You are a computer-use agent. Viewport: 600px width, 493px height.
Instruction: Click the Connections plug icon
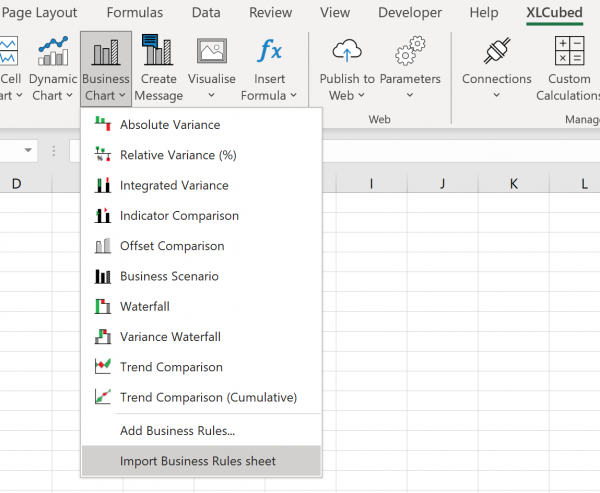(x=497, y=50)
